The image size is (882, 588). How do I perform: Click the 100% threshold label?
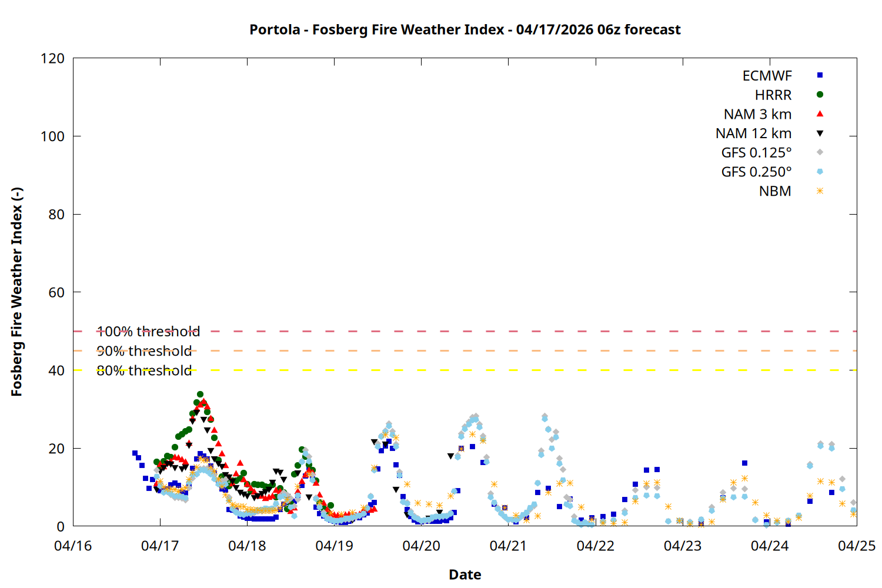[148, 332]
